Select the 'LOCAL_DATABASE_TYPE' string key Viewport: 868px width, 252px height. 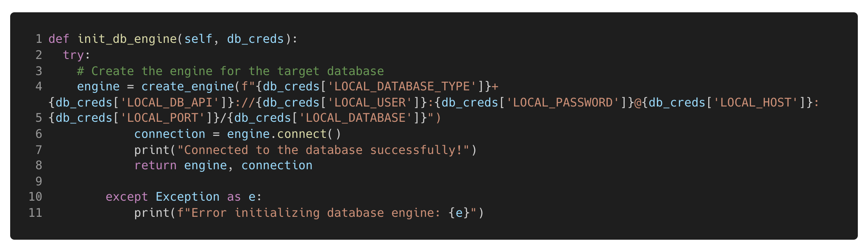pos(402,87)
